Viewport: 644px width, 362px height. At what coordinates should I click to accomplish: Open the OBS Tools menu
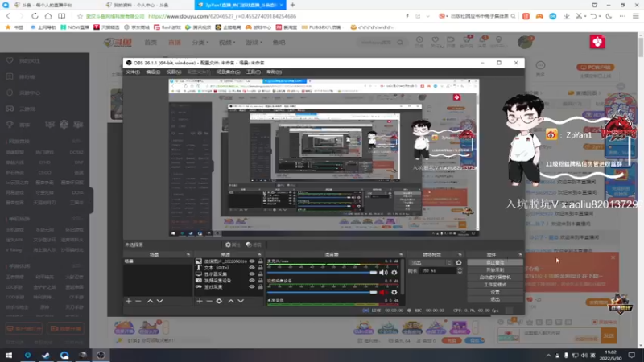tap(253, 72)
